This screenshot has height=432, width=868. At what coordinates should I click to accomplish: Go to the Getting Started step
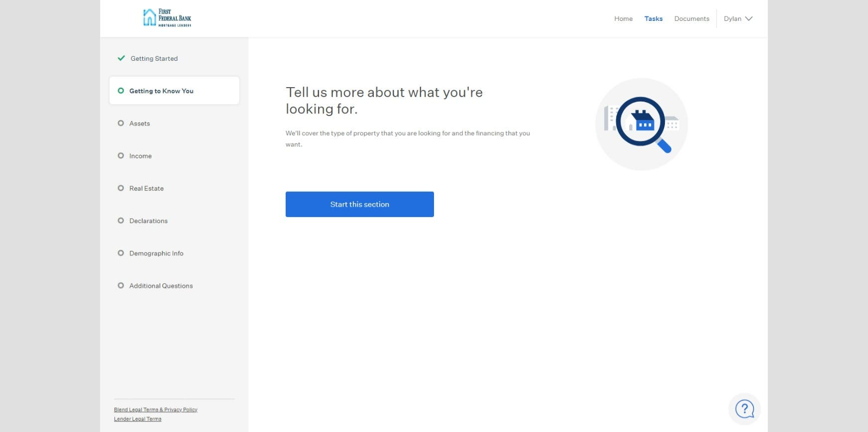pos(154,59)
